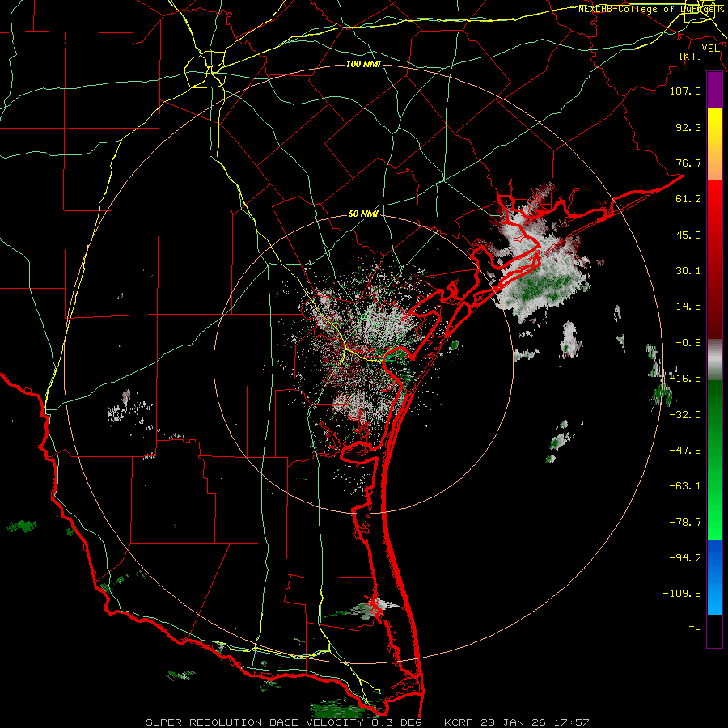Click the -94.2 velocity scale value
The height and width of the screenshot is (728, 728).
685,557
